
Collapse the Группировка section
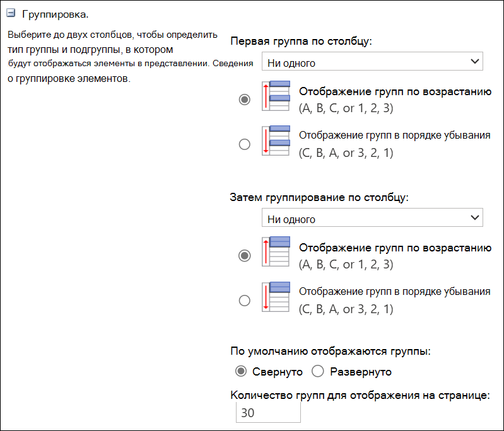tap(11, 13)
